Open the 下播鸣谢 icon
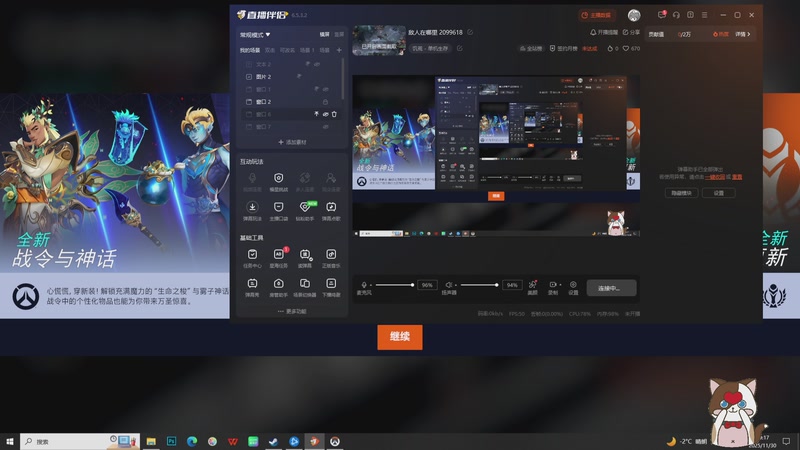 click(x=331, y=283)
